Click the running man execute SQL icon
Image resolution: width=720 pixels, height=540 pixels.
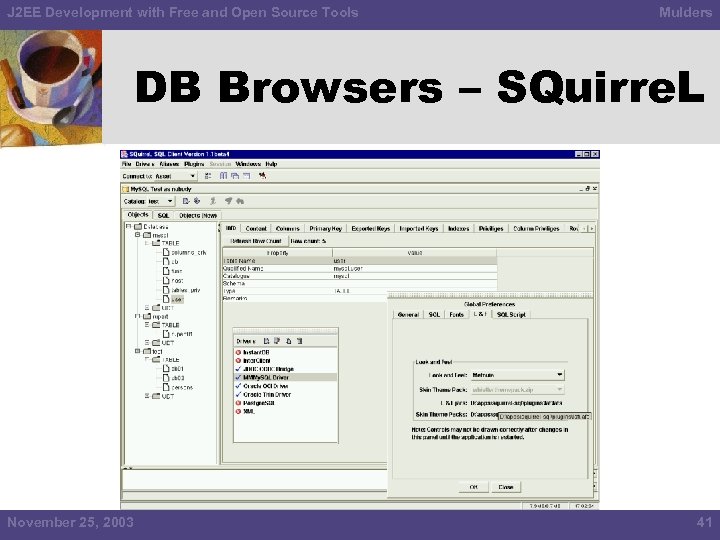(x=213, y=201)
